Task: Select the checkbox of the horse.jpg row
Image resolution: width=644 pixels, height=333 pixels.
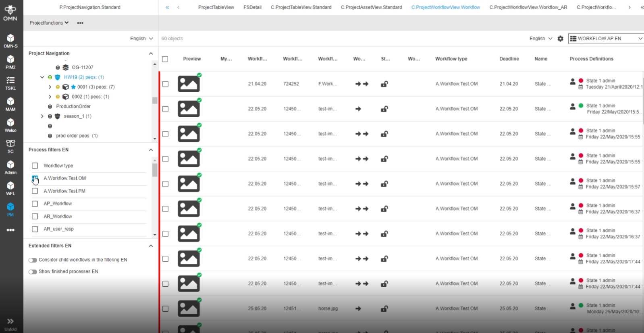Action: pyautogui.click(x=165, y=308)
